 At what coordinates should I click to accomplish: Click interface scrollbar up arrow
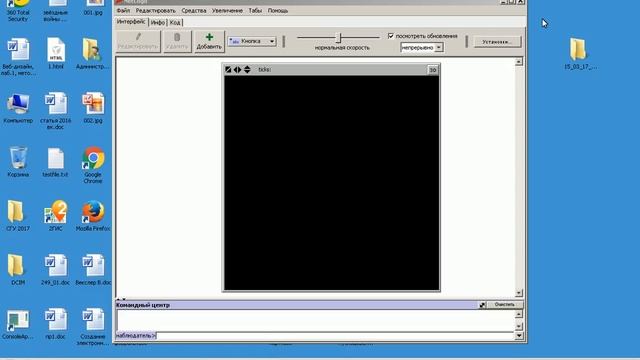(519, 62)
